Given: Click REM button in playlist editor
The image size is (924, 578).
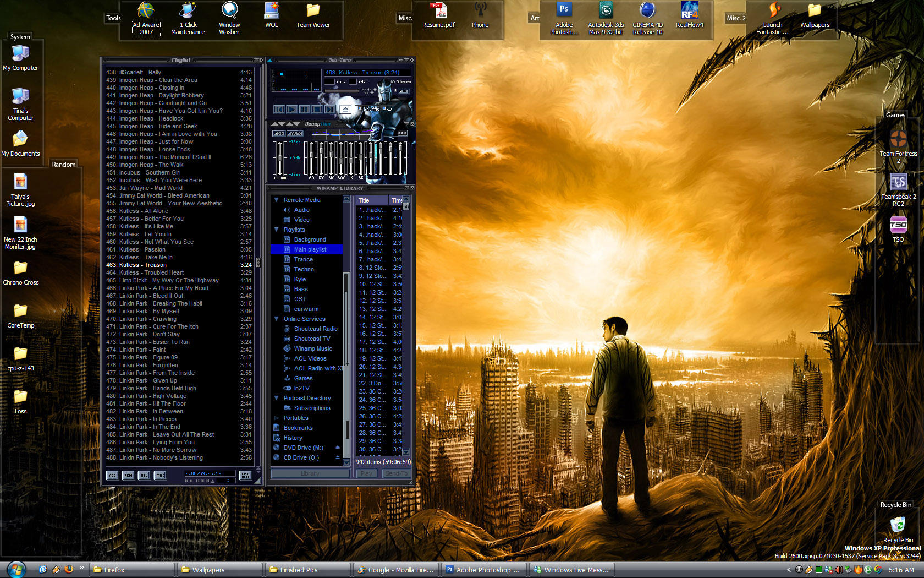Looking at the screenshot, I should (x=128, y=475).
